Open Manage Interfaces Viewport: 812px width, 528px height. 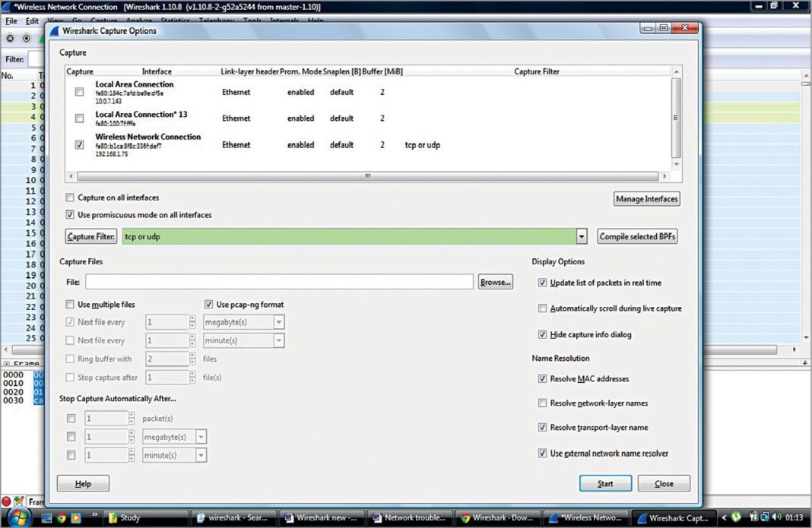tap(646, 198)
